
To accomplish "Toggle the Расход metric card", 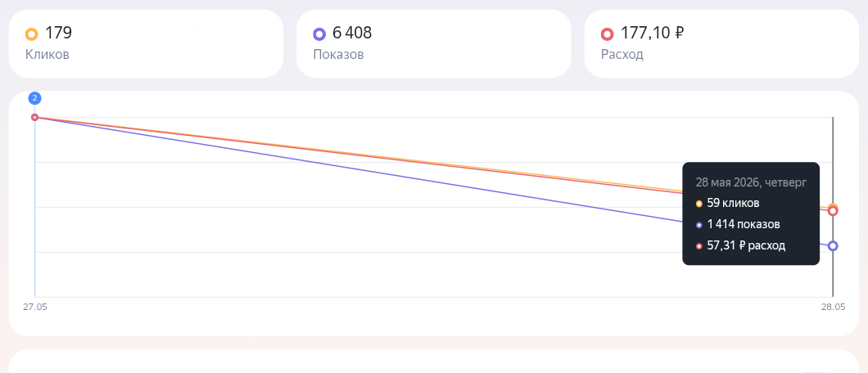I will pos(721,43).
